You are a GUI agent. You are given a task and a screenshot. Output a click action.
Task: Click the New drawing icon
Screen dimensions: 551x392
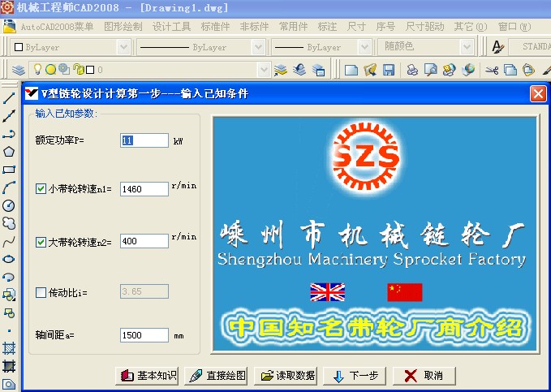[351, 70]
